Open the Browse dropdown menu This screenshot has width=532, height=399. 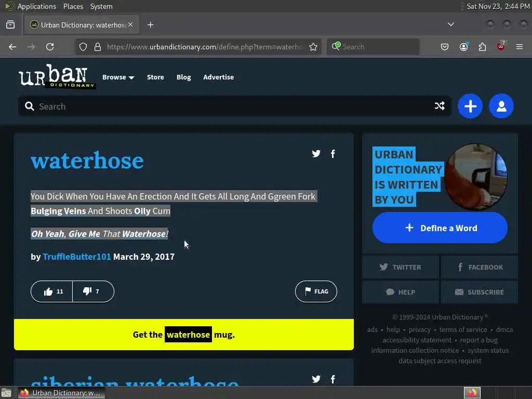click(x=118, y=77)
